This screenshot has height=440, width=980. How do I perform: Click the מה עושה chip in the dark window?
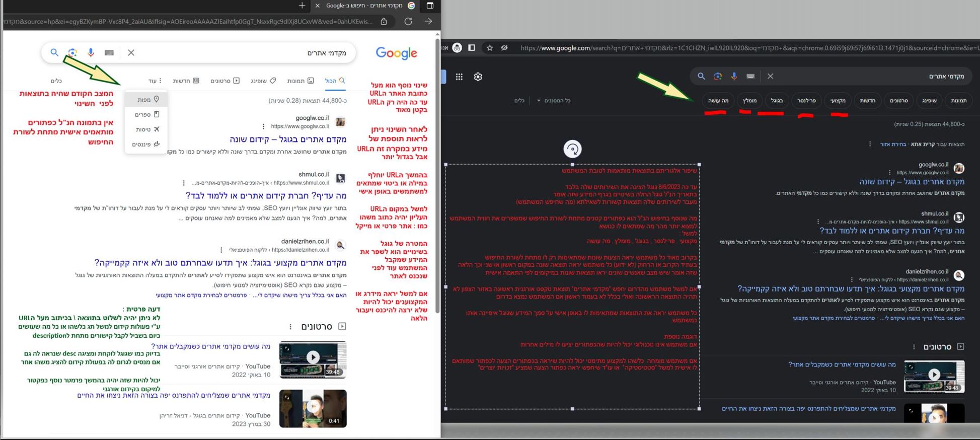[x=718, y=101]
